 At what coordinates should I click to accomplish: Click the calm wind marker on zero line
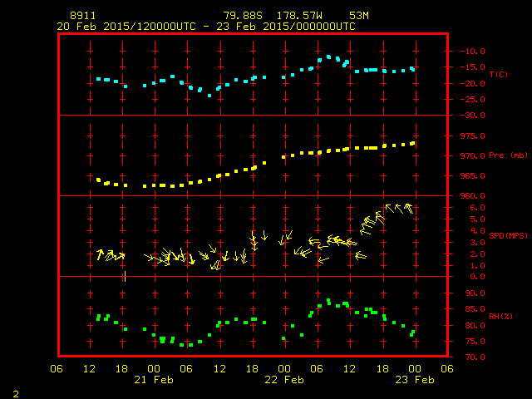click(125, 276)
